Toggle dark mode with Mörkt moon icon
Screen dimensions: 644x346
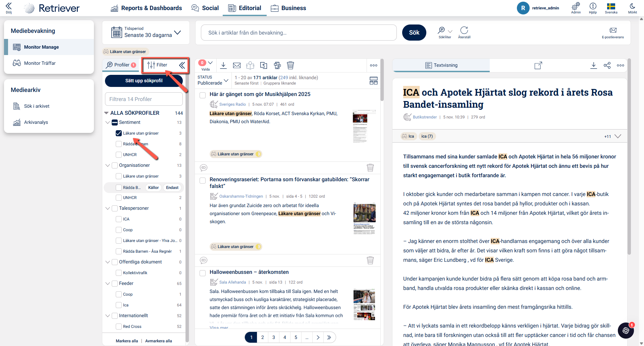click(632, 6)
